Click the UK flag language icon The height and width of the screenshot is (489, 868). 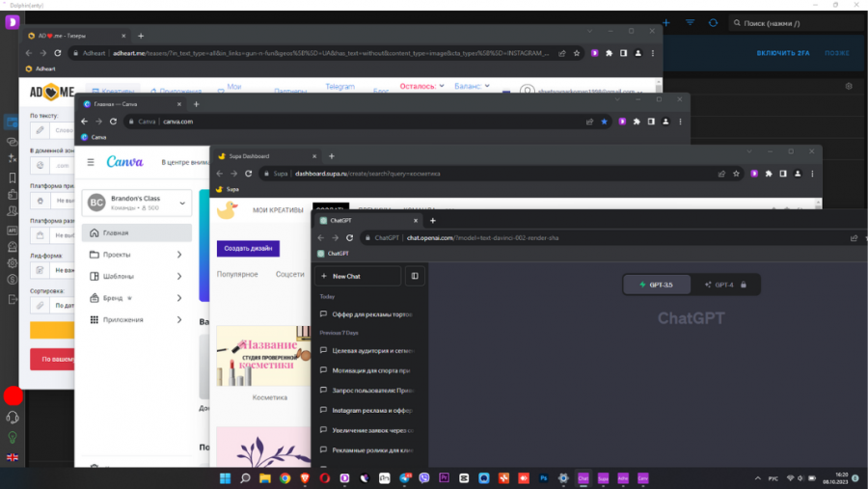coord(13,457)
